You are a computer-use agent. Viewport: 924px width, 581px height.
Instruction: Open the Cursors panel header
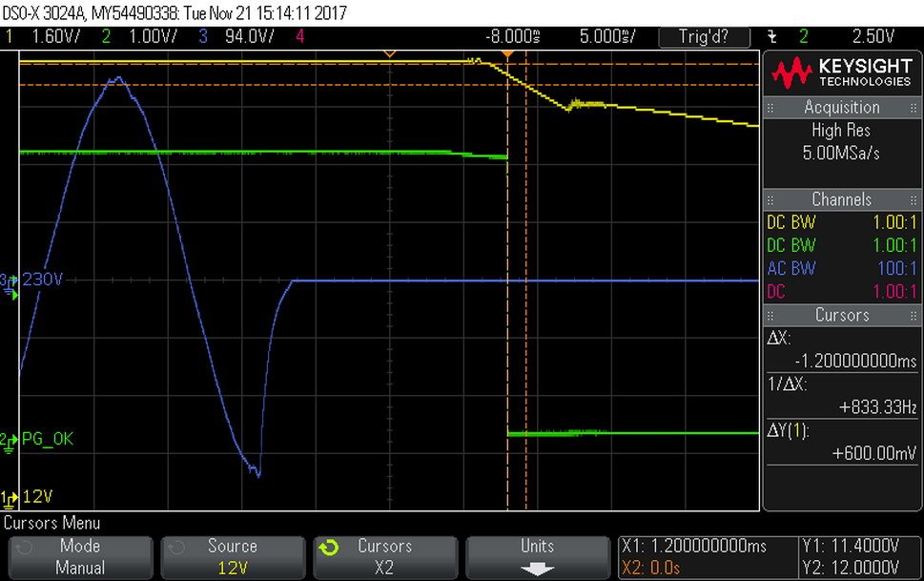[841, 315]
